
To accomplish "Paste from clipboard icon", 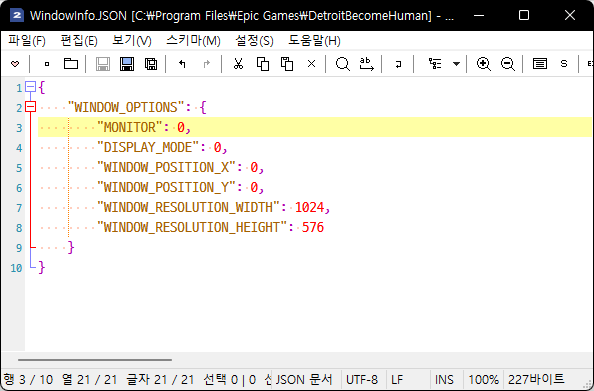I will [x=287, y=64].
